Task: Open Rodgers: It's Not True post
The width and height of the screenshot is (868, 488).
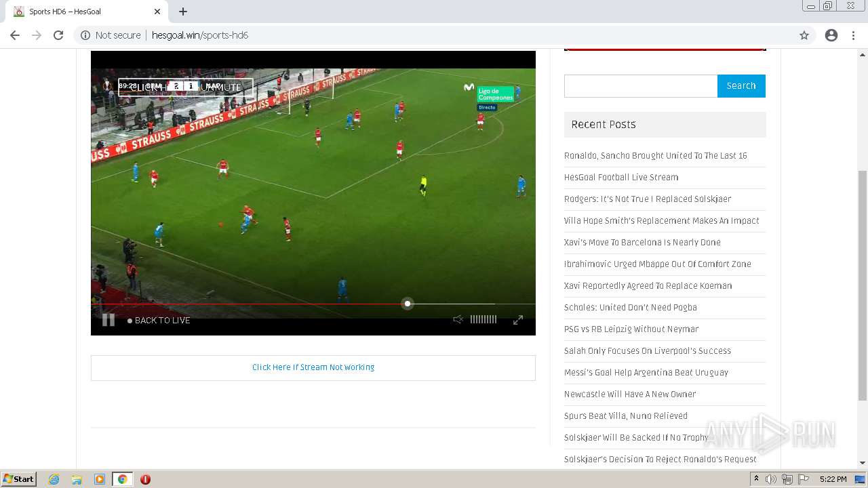Action: [648, 199]
